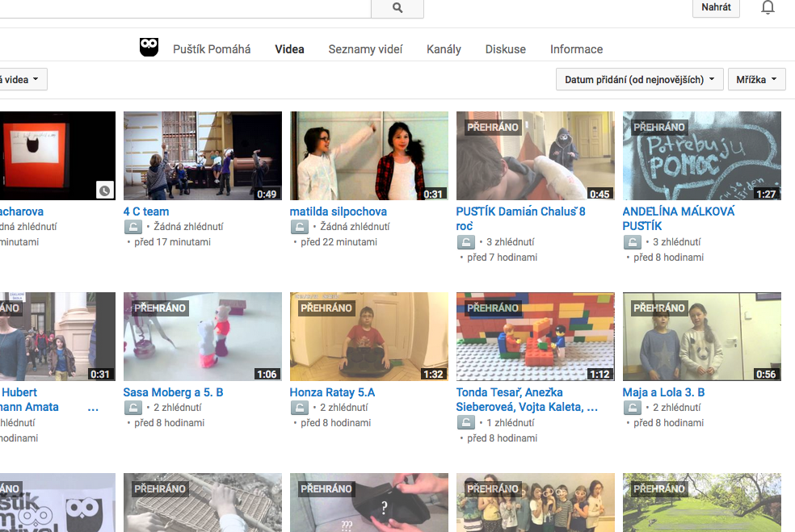Click 'před 22 minutami' under matilda silpochova
The image size is (795, 532).
(x=339, y=242)
